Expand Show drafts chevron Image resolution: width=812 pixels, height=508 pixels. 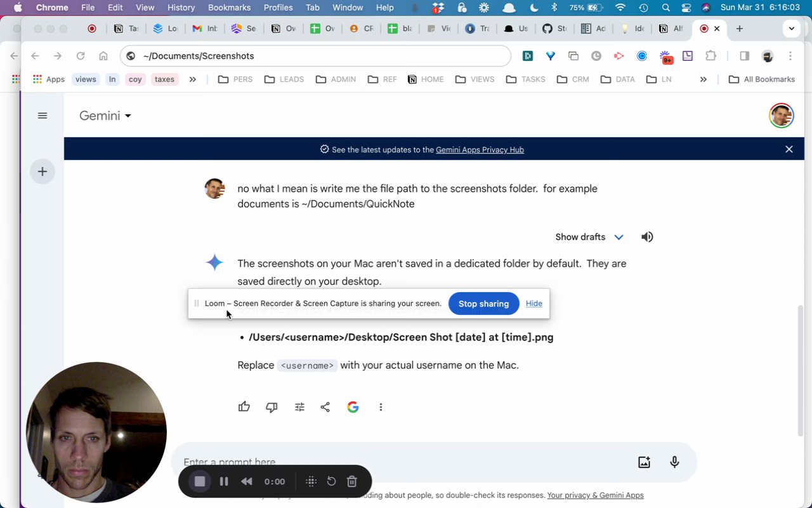(619, 237)
